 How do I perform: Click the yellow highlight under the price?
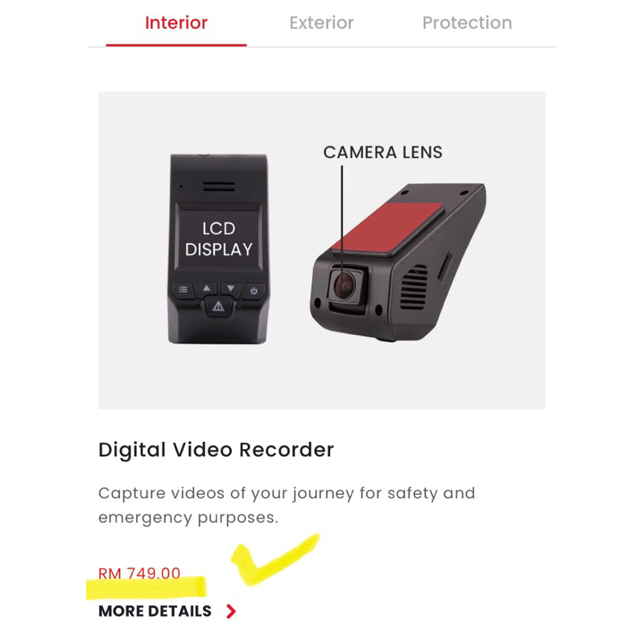[146, 588]
